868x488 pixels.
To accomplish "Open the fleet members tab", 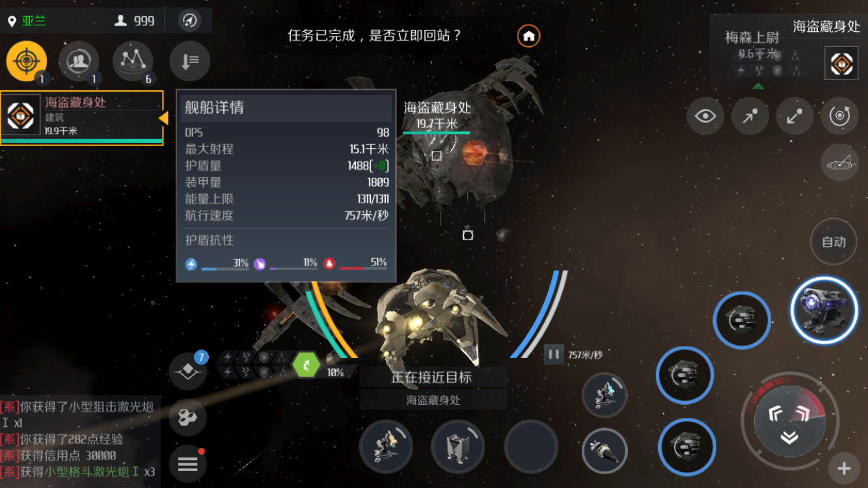I will [79, 61].
